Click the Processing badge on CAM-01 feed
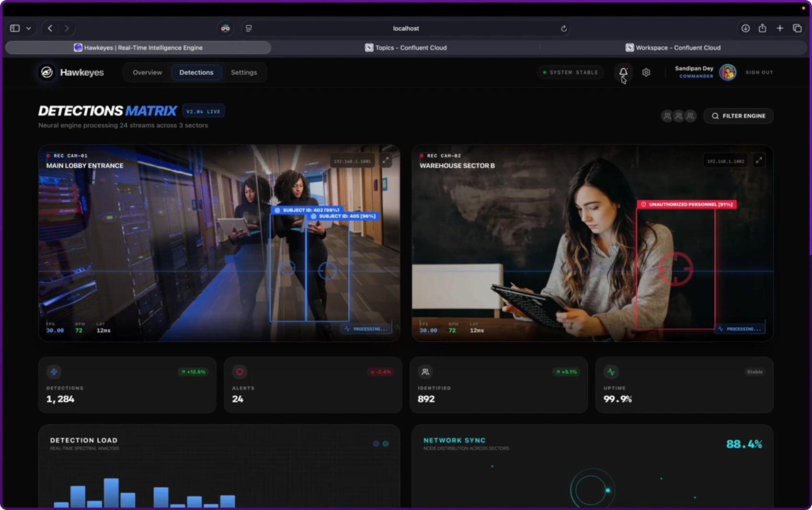This screenshot has width=812, height=510. pyautogui.click(x=366, y=329)
